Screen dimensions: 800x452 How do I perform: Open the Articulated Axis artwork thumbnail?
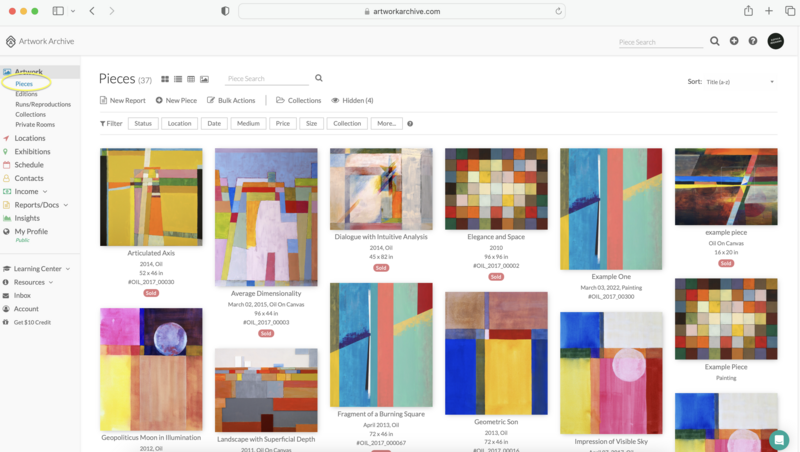tap(151, 197)
